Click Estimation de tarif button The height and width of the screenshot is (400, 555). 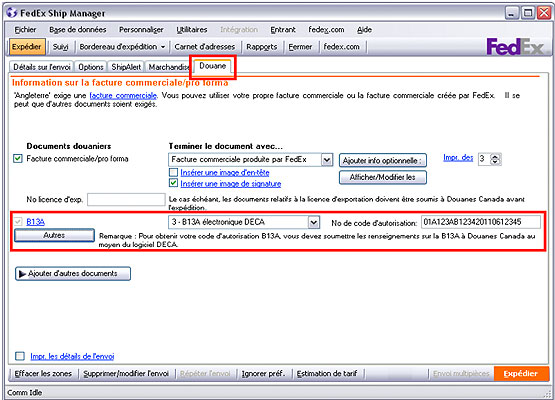coord(327,373)
